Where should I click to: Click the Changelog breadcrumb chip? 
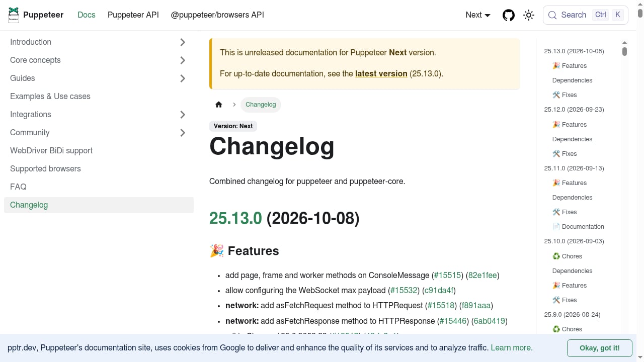(x=261, y=105)
